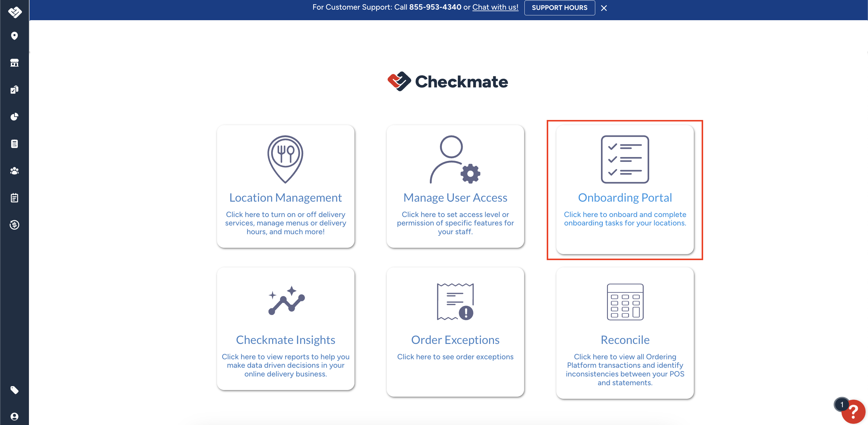The height and width of the screenshot is (425, 868).
Task: Click the orders checkmark icon in sidebar
Action: tap(14, 89)
